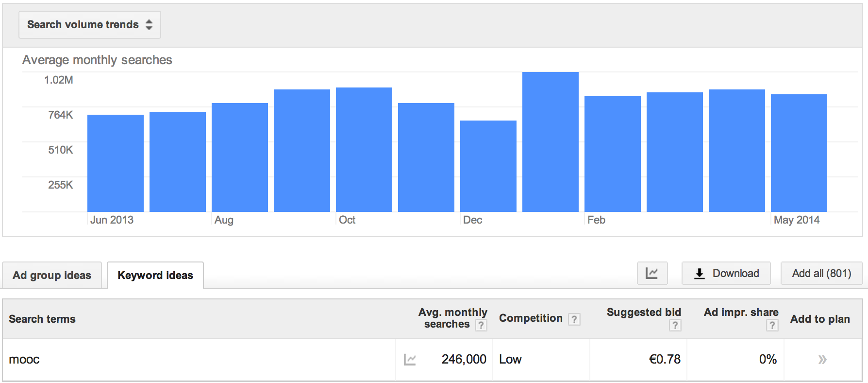Click the Add to plan column header
868x383 pixels.
point(820,319)
